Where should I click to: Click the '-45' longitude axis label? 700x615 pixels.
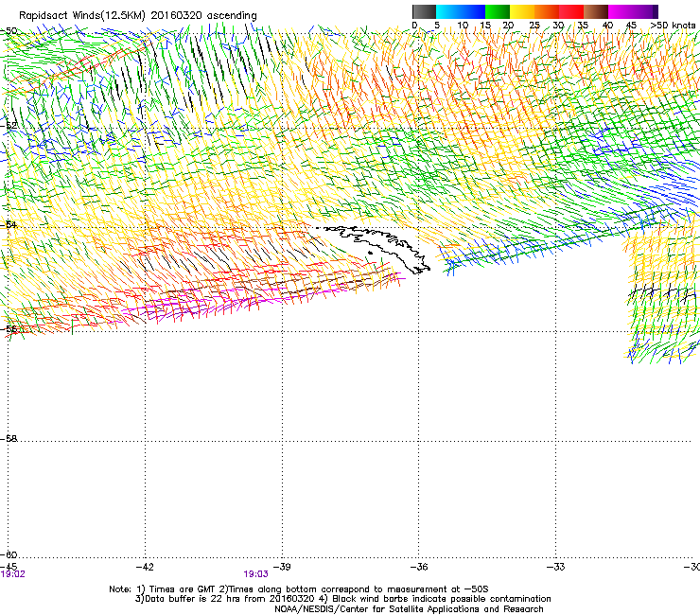point(9,567)
